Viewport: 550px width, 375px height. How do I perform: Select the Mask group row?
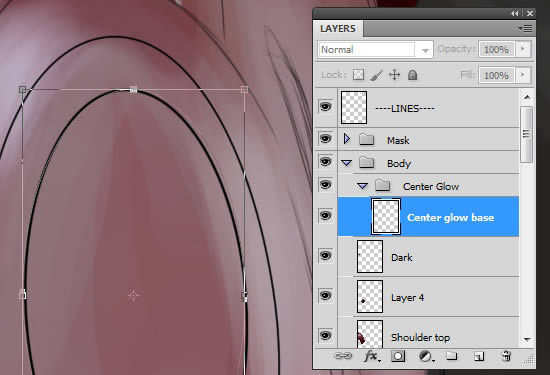(428, 140)
